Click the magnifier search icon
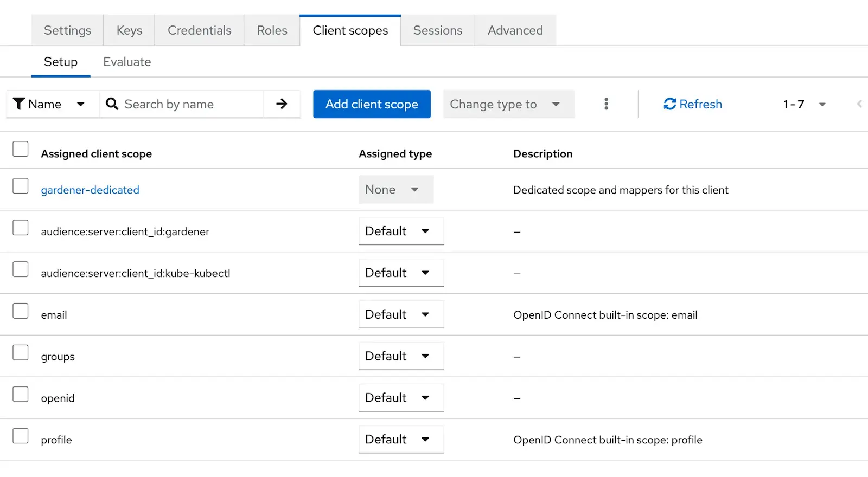 point(112,104)
